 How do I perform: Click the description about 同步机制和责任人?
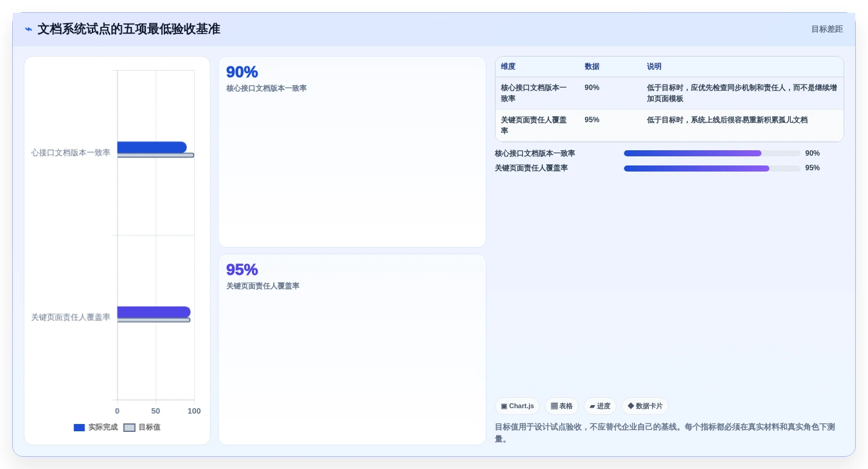[742, 93]
